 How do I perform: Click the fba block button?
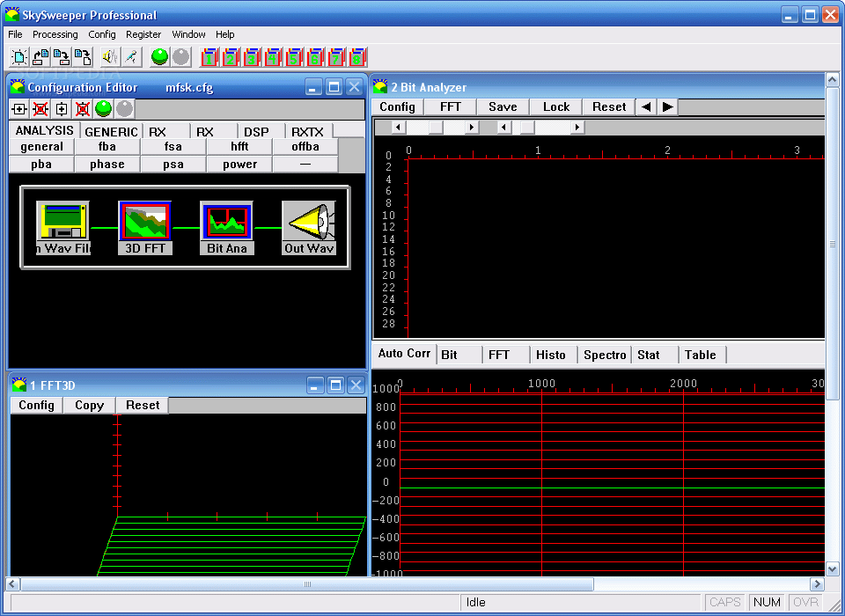coord(107,147)
